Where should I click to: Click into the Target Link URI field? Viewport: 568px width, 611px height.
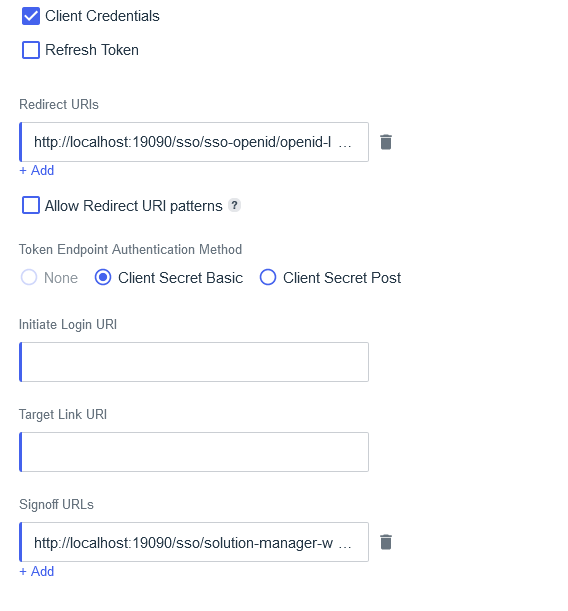(194, 452)
